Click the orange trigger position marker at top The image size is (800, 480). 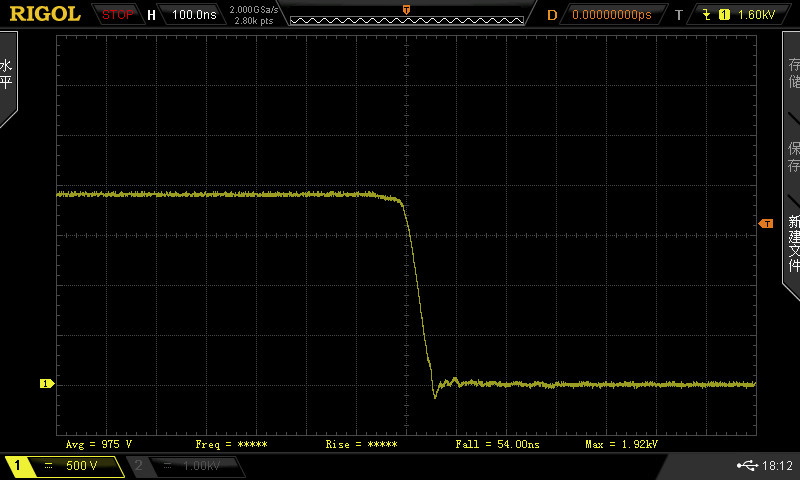[x=406, y=8]
